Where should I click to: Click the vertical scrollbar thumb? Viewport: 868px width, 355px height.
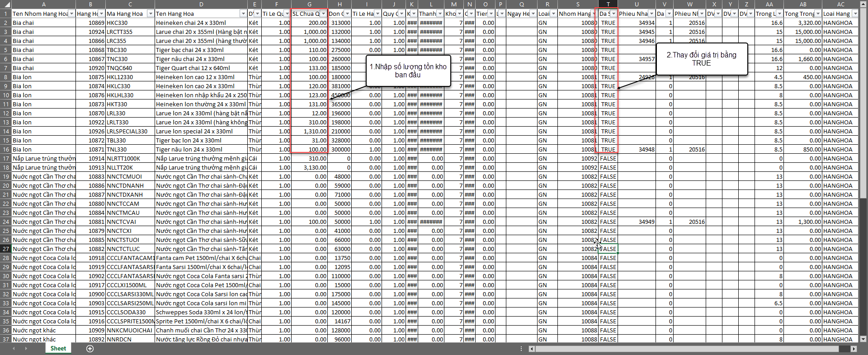[863, 102]
